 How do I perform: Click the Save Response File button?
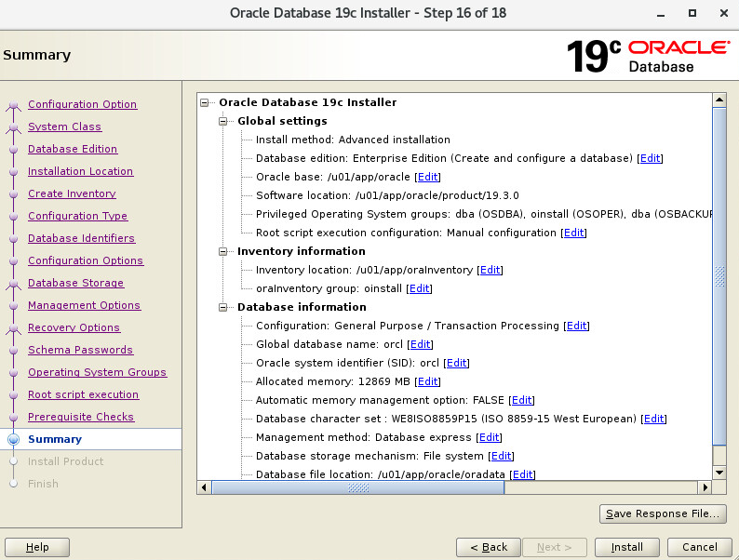(663, 513)
